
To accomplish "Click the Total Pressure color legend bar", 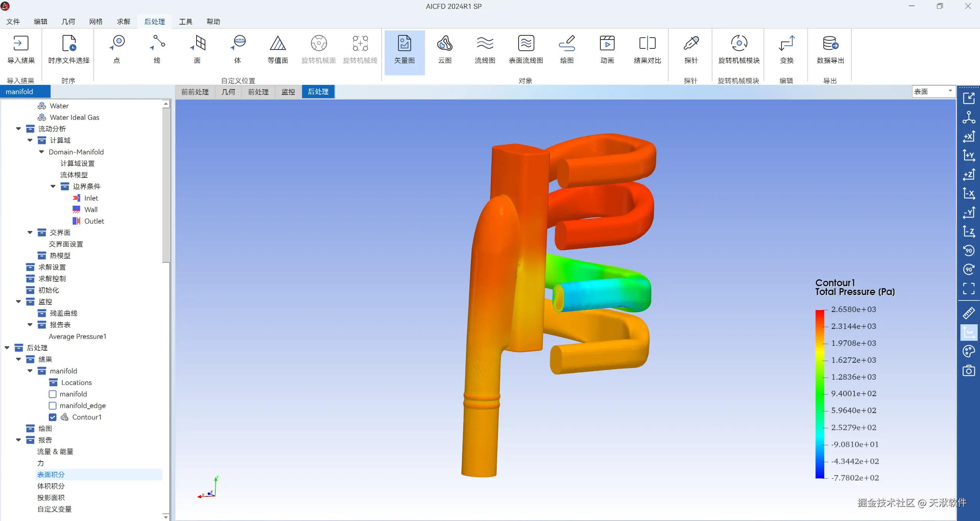I will (x=820, y=394).
